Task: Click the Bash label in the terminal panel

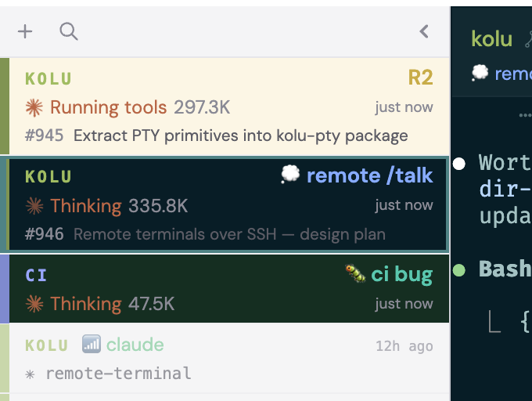Action: pyautogui.click(x=505, y=269)
